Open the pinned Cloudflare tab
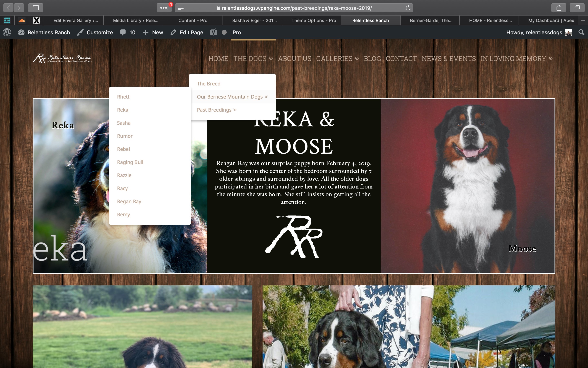 pos(22,20)
